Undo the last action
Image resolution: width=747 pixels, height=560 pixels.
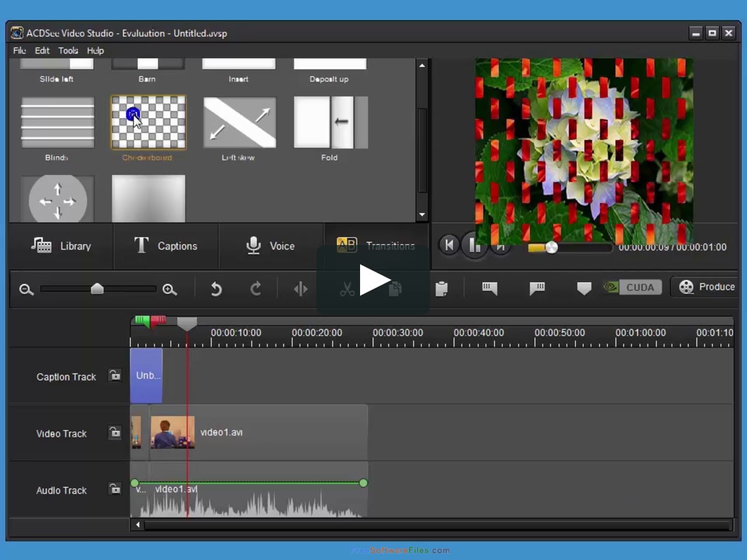216,289
